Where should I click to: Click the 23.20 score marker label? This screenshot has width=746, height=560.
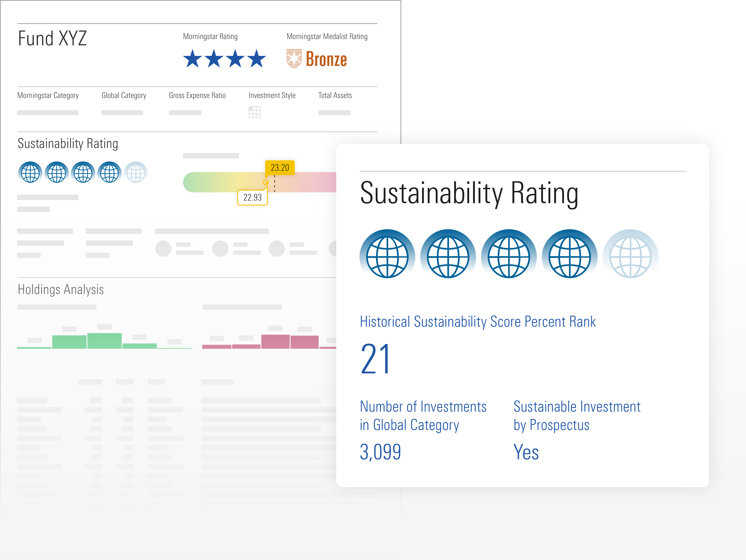(x=280, y=168)
